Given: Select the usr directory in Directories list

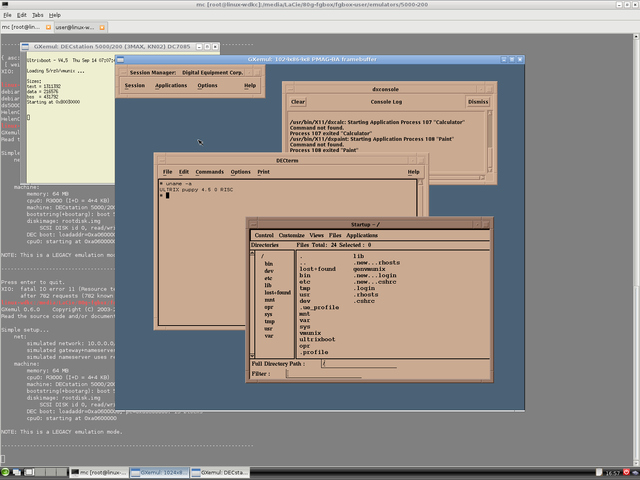Looking at the screenshot, I should (270, 329).
